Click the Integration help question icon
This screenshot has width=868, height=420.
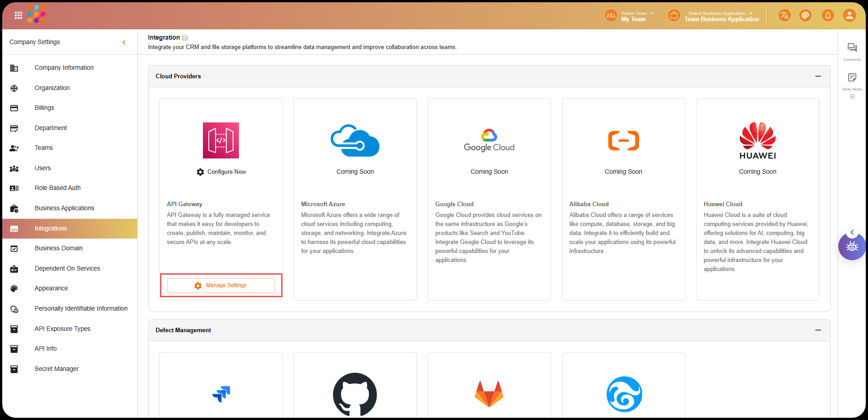(185, 38)
